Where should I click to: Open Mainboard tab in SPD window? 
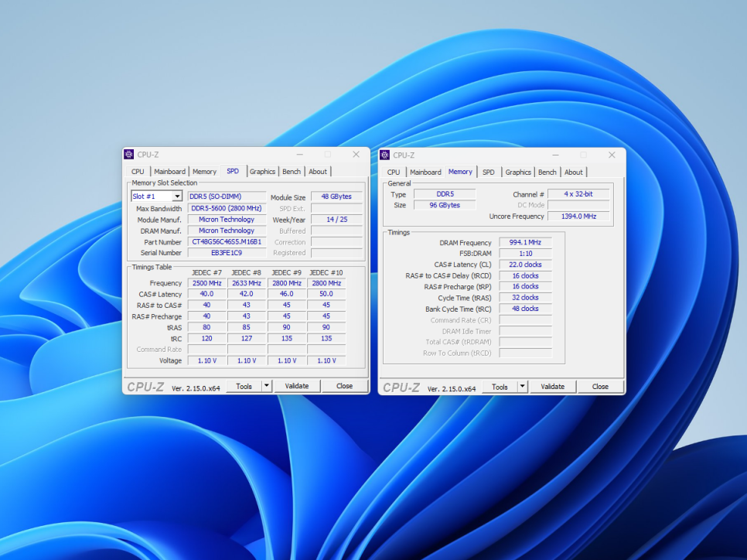coord(169,172)
